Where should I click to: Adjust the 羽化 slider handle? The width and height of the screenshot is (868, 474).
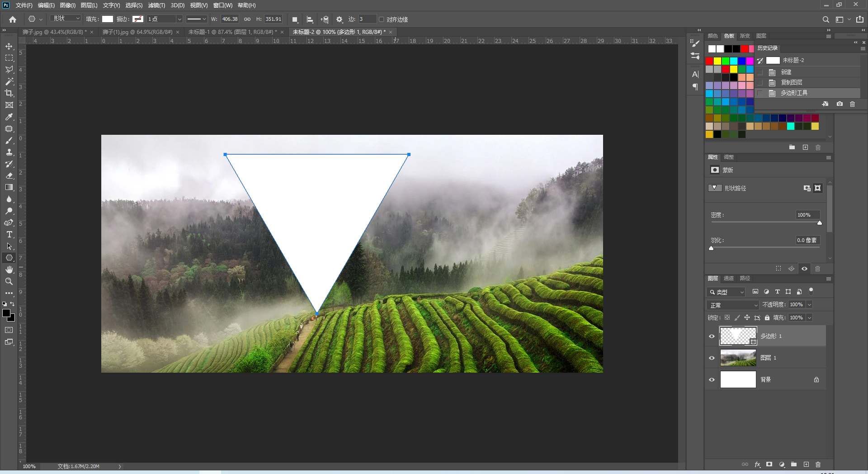pyautogui.click(x=711, y=248)
